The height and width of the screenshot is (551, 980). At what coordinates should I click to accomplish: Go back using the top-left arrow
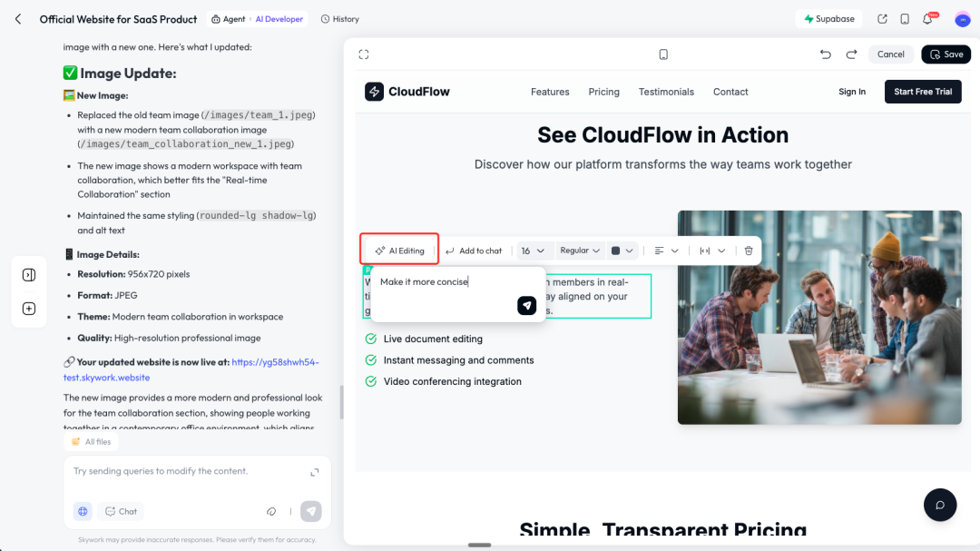[x=18, y=19]
